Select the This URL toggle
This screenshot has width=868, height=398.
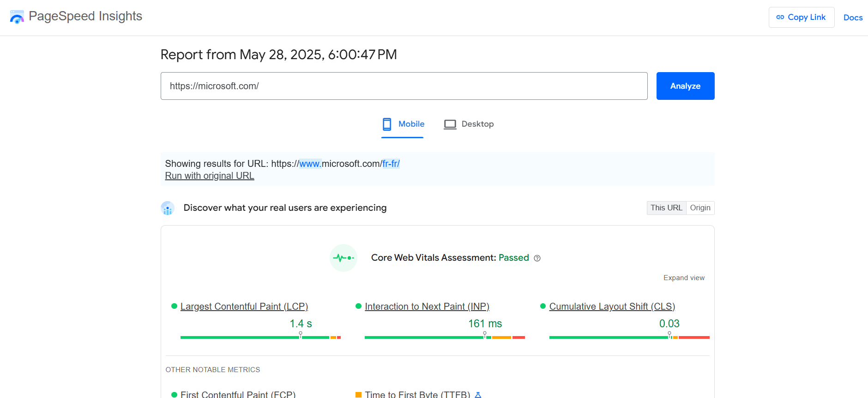(666, 208)
